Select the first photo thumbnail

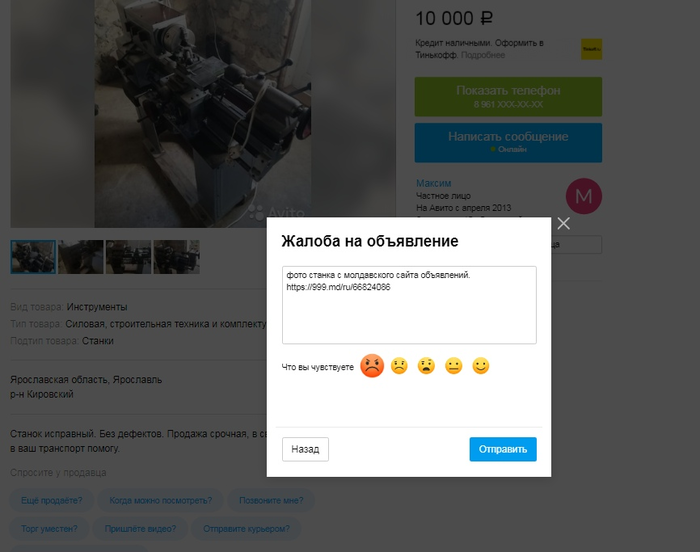[x=33, y=257]
